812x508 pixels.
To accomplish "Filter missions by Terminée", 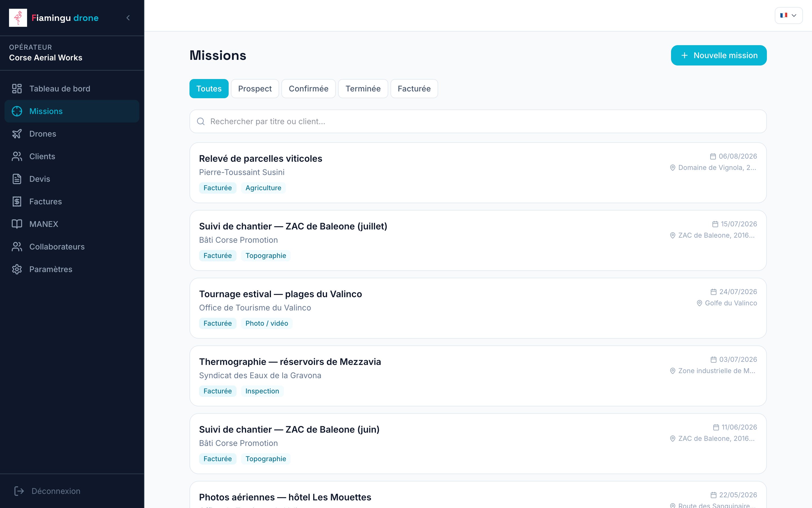I will coord(363,89).
